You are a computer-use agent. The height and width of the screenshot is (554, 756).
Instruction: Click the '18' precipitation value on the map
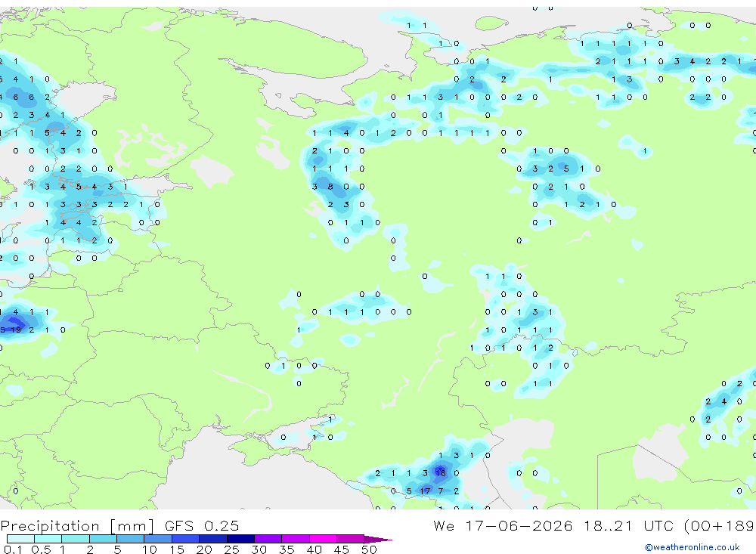pos(441,473)
